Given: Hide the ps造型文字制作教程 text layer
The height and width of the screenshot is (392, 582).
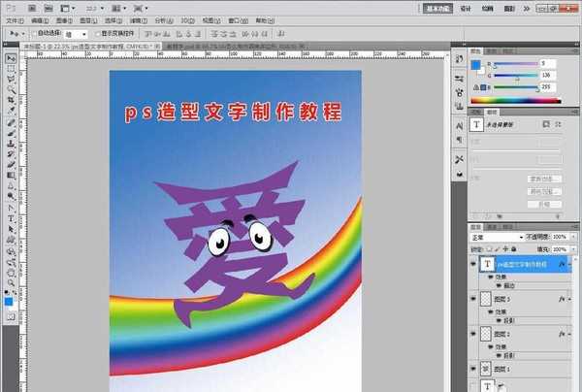Looking at the screenshot, I should click(473, 263).
